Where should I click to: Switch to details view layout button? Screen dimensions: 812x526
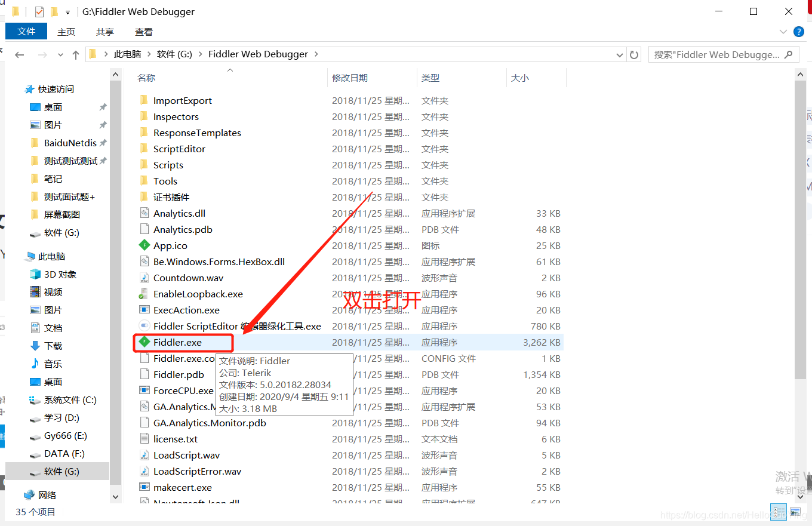(779, 512)
